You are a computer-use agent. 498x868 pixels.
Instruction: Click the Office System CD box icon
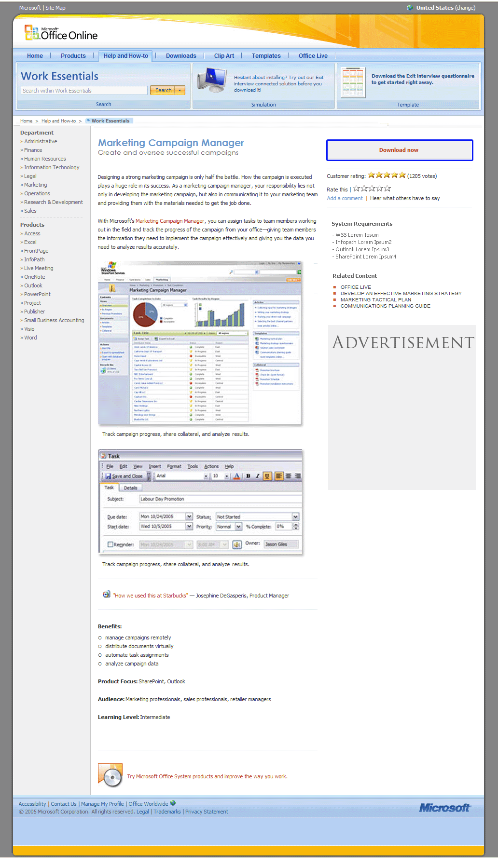[x=111, y=775]
